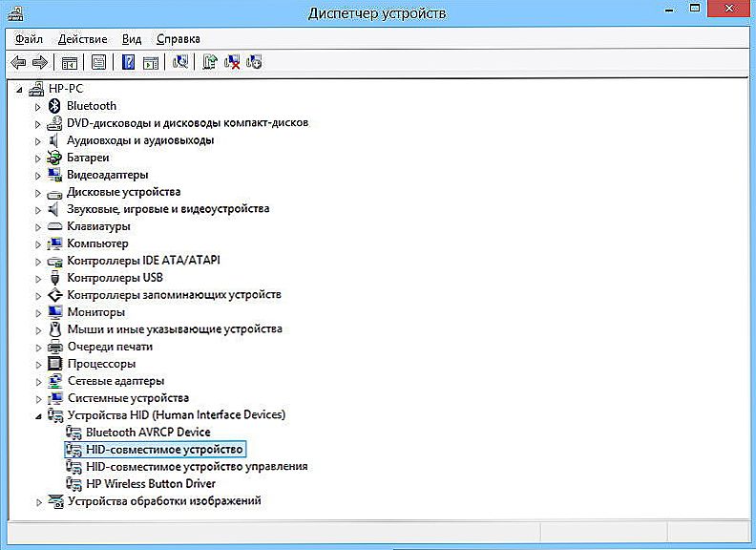
Task: Open the blue Help question-mark icon
Action: (128, 62)
